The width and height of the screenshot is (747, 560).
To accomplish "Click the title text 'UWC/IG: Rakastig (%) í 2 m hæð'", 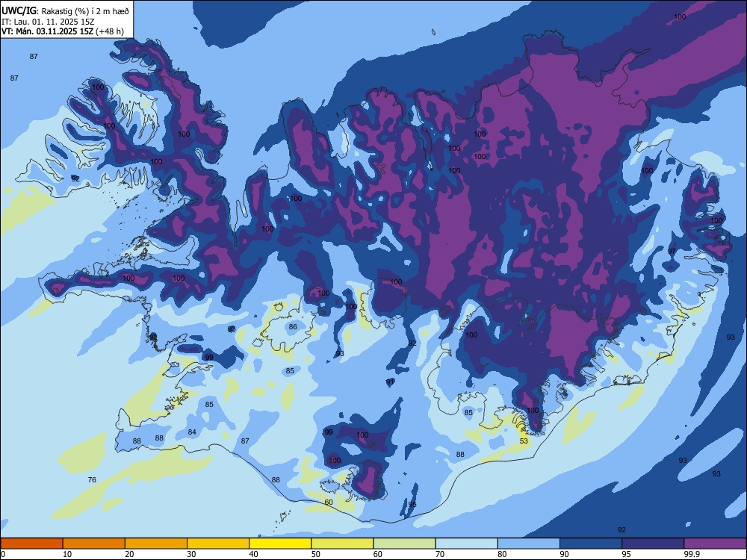I will pyautogui.click(x=65, y=10).
